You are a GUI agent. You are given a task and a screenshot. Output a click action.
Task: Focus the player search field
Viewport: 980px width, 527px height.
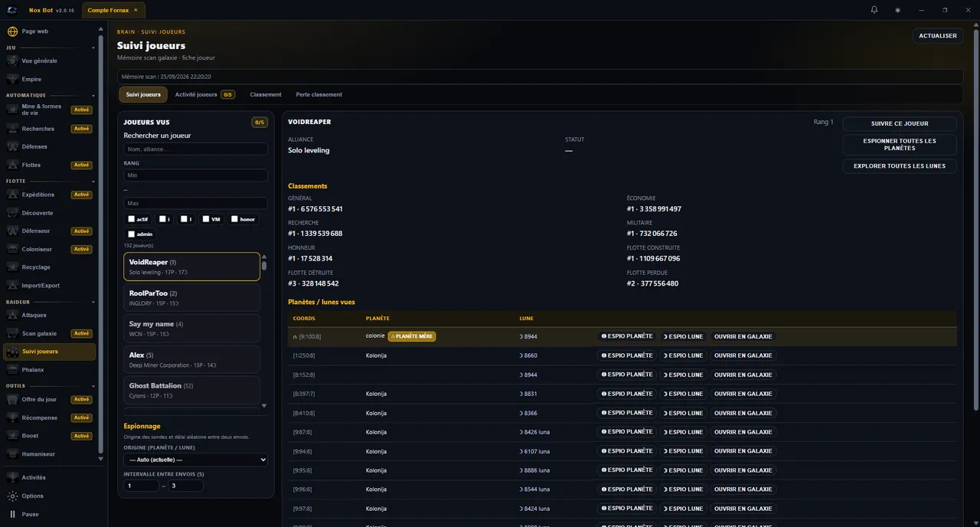point(195,149)
